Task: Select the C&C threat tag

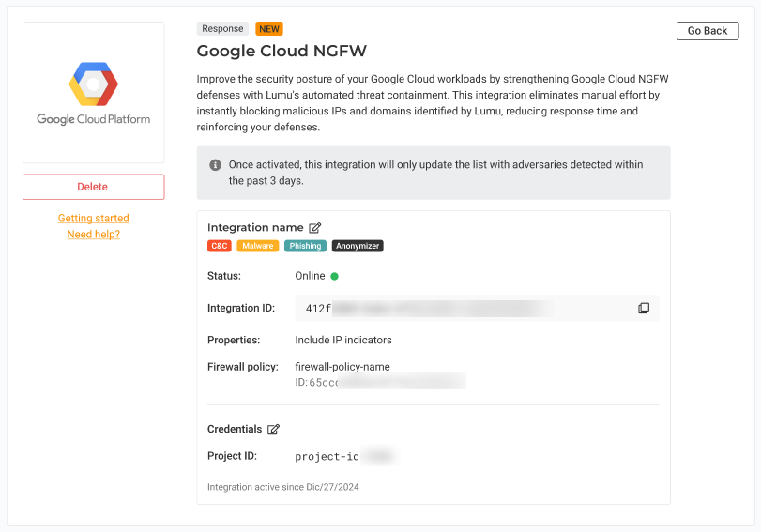Action: (219, 246)
